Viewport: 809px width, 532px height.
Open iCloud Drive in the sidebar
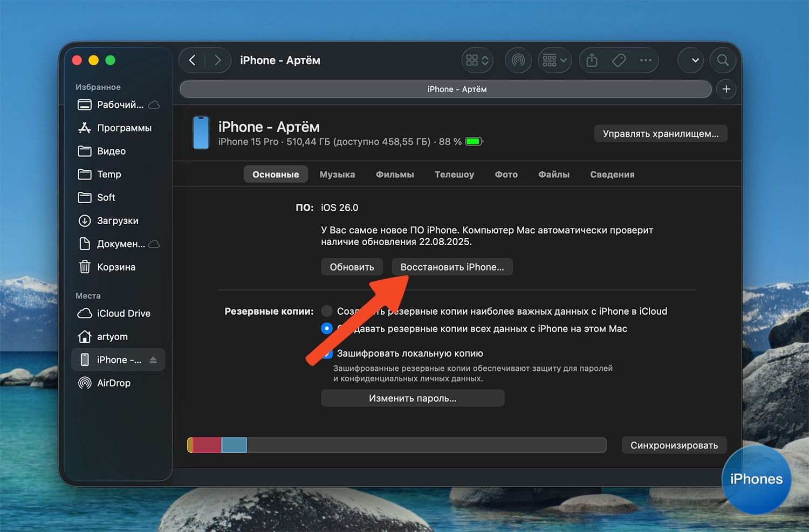click(x=123, y=314)
